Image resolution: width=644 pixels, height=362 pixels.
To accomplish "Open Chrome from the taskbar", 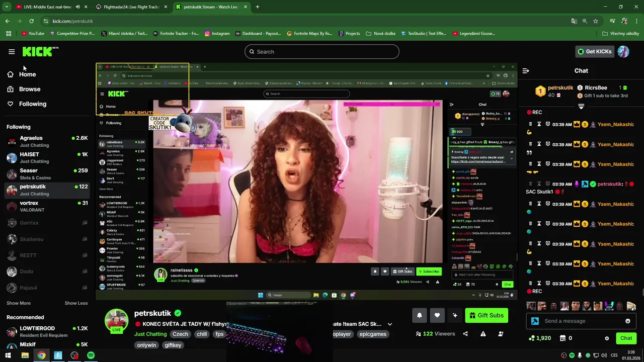I will pos(41,355).
